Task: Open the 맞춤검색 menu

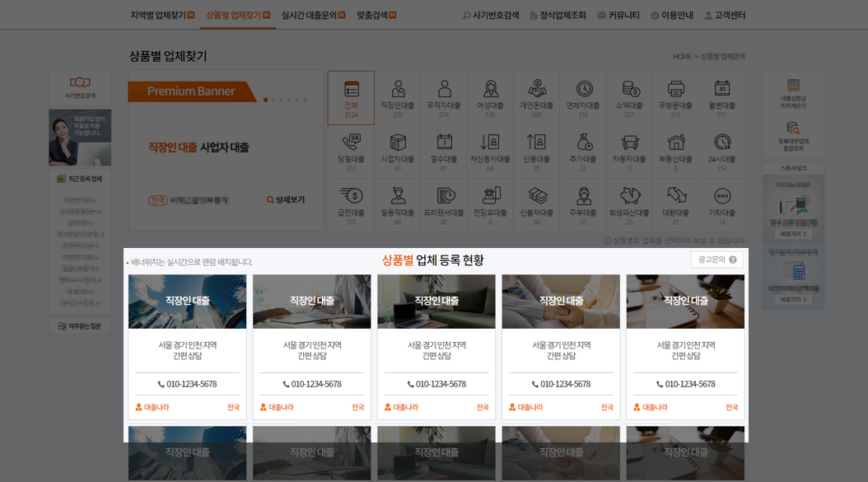Action: point(372,14)
